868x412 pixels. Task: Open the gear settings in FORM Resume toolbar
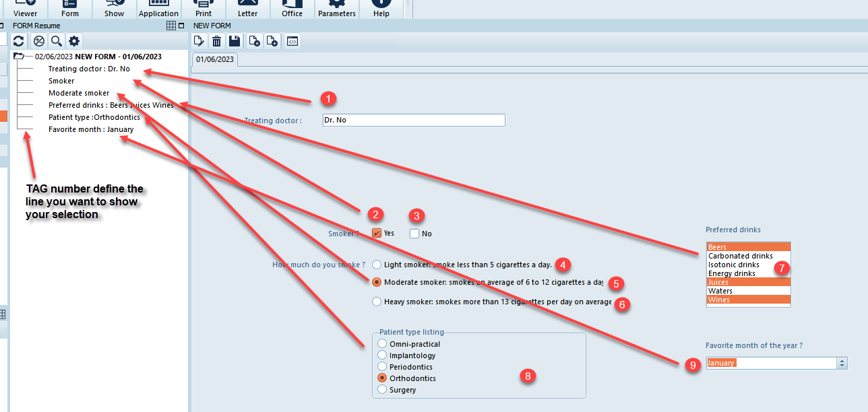(x=74, y=41)
